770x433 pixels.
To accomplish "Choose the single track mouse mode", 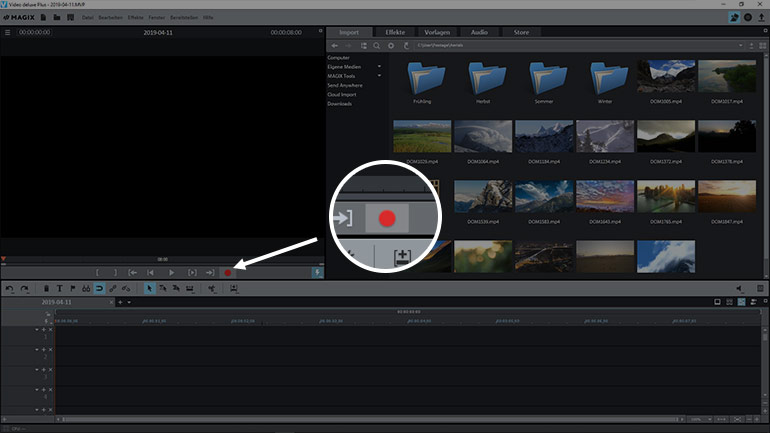I will 163,289.
